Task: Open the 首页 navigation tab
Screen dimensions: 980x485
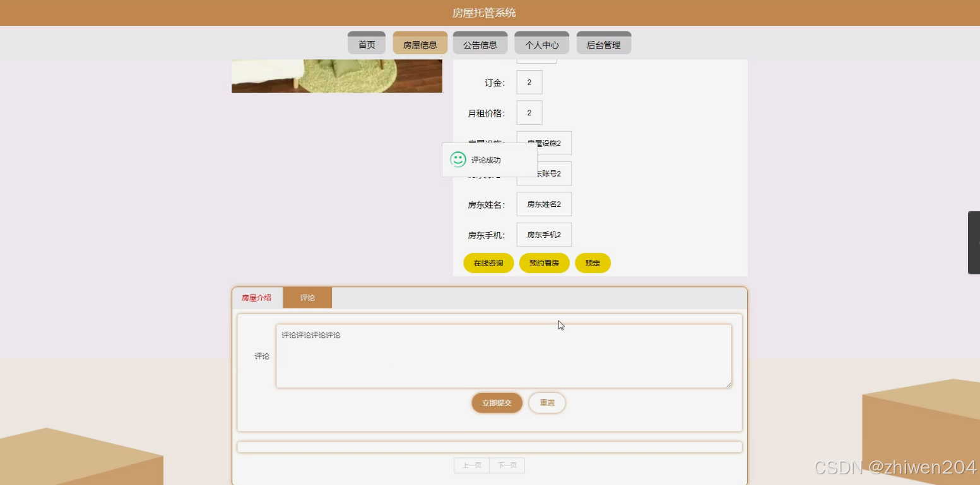Action: (366, 44)
